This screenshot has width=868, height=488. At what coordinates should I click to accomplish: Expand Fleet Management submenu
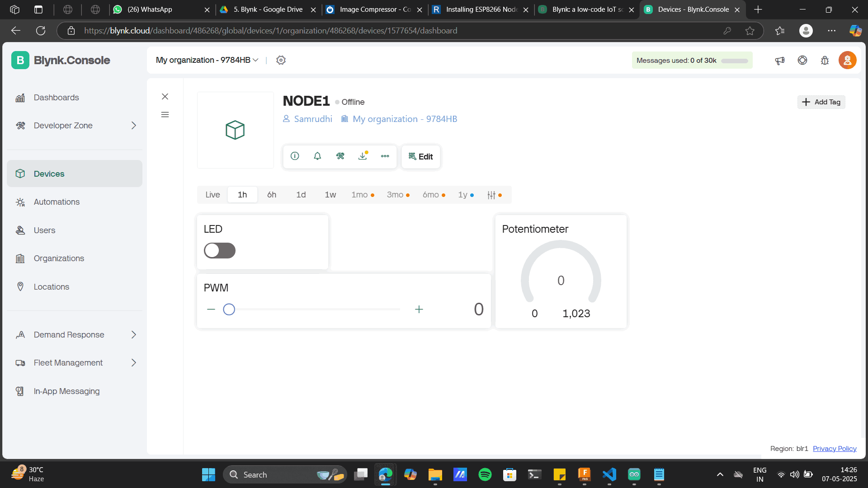point(133,363)
